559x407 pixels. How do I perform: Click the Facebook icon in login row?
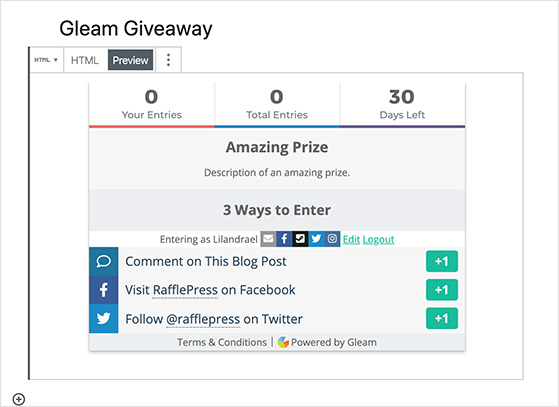click(284, 239)
